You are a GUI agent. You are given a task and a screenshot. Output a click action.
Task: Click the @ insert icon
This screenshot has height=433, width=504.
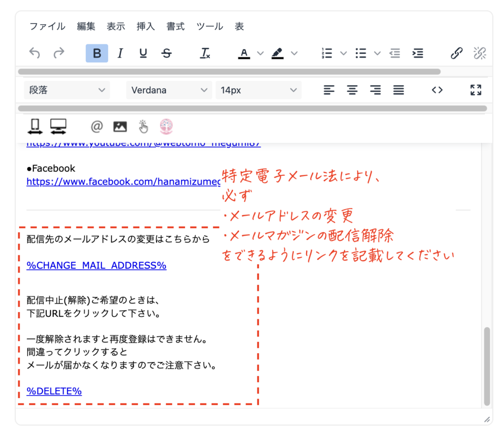tap(97, 127)
